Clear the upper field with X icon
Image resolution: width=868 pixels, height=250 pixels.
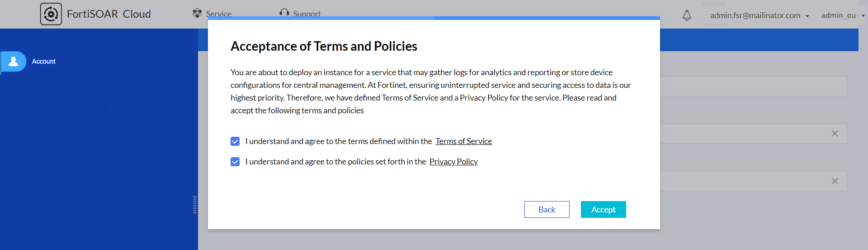pyautogui.click(x=835, y=134)
